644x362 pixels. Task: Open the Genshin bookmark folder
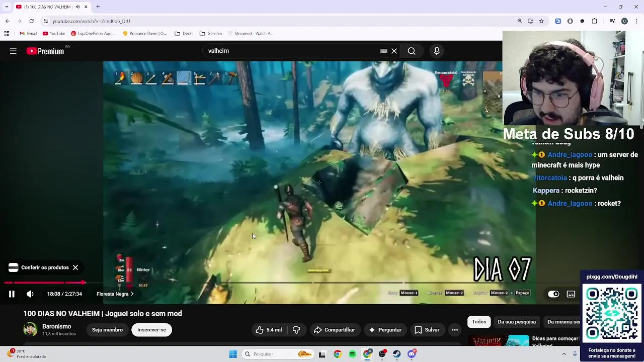(x=211, y=34)
